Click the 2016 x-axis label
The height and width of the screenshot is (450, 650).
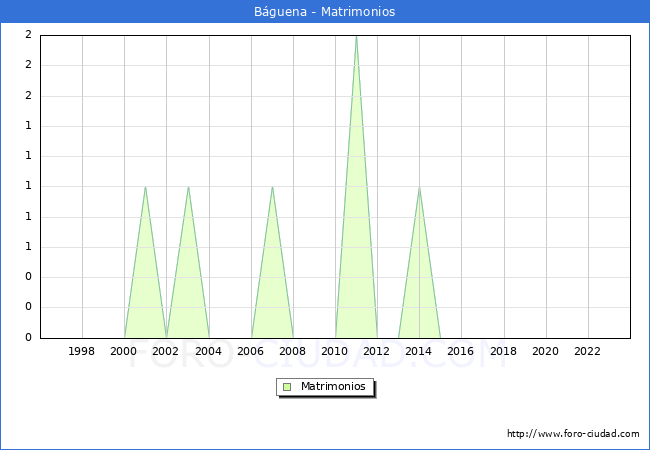point(461,352)
